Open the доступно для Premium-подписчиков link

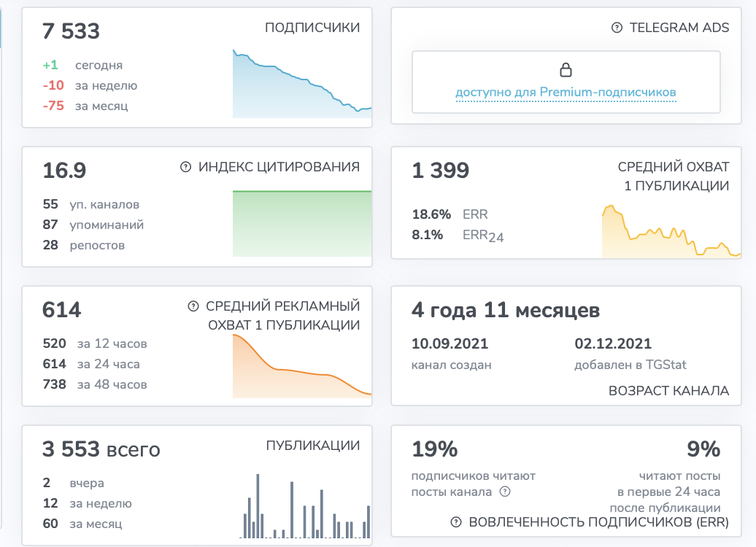[566, 92]
